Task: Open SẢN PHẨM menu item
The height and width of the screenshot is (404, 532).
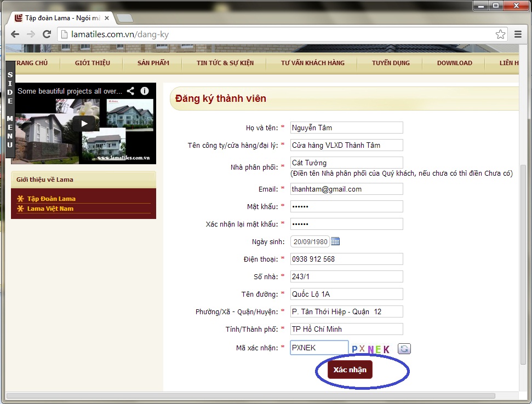Action: 153,63
